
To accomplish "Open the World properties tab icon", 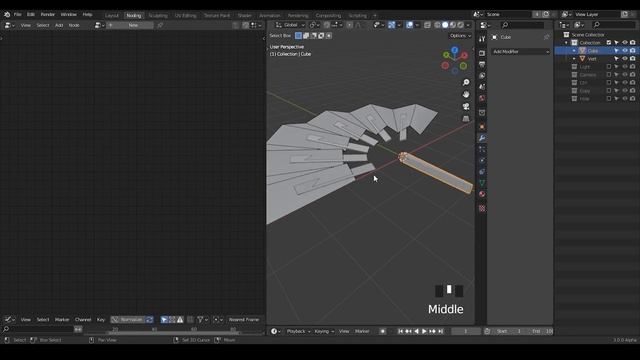I will pos(482,98).
